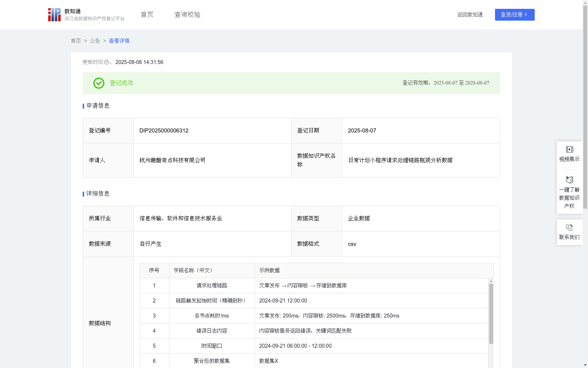588x368 pixels.
Task: Click the page scrollbar down arrow
Action: pyautogui.click(x=585, y=365)
